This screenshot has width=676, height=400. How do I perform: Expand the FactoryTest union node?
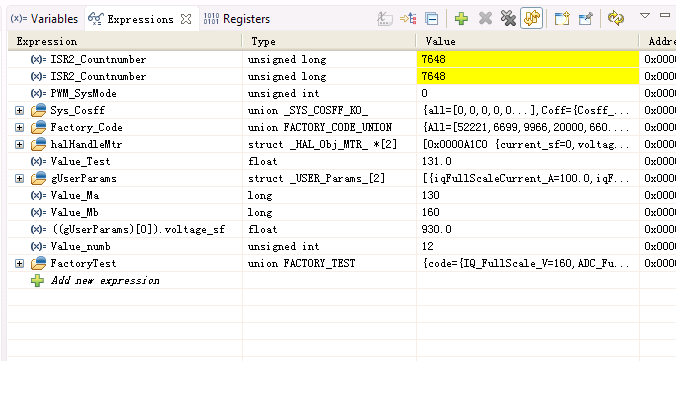coord(19,263)
